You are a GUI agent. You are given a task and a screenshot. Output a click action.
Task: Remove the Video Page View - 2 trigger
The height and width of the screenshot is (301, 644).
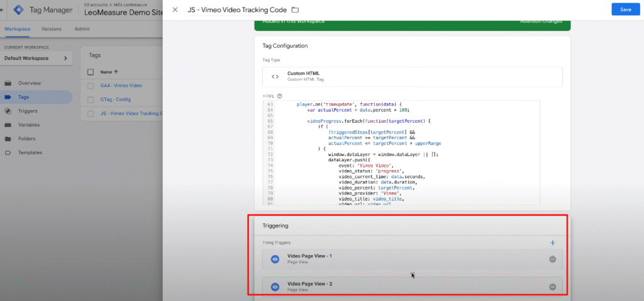pyautogui.click(x=552, y=287)
